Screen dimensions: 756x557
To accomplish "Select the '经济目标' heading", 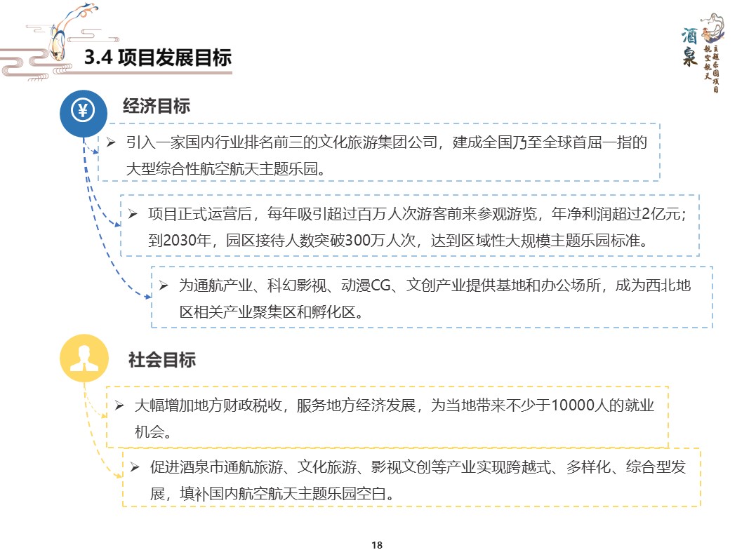I will [x=157, y=105].
